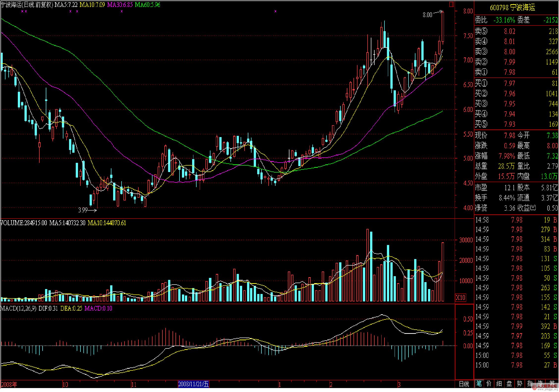Click the highlighted 2008/11/21/五 date label
The width and height of the screenshot is (559, 392).
coord(193,384)
